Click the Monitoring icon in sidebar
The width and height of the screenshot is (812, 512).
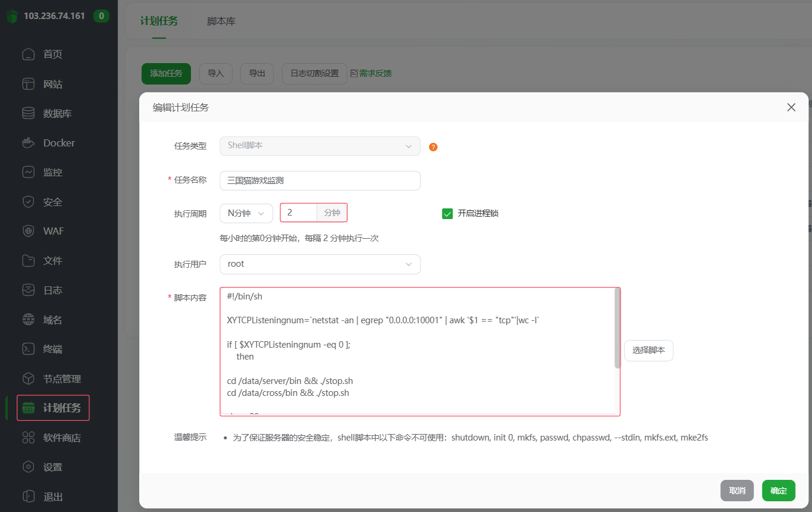[x=29, y=172]
